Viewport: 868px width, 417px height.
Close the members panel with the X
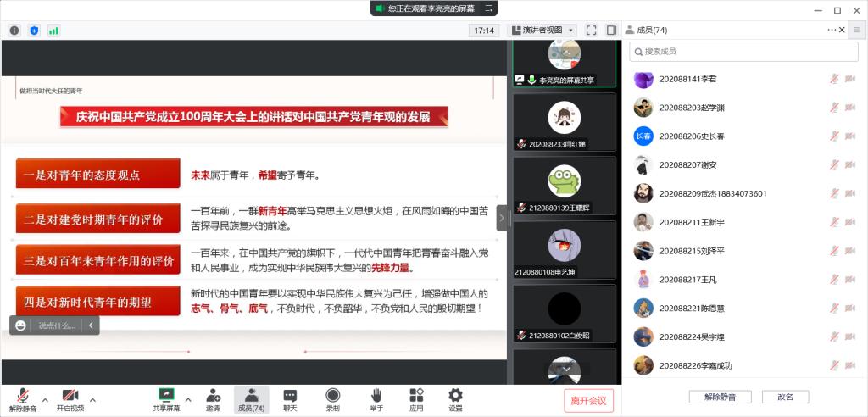tap(842, 30)
